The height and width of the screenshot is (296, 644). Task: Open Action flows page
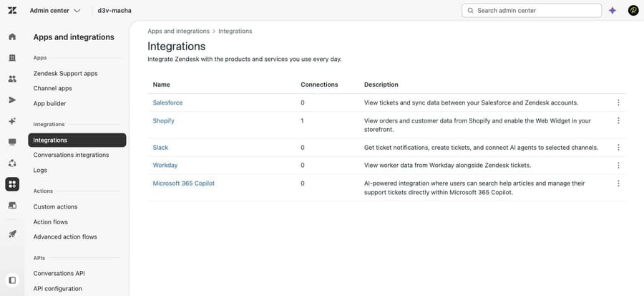51,222
